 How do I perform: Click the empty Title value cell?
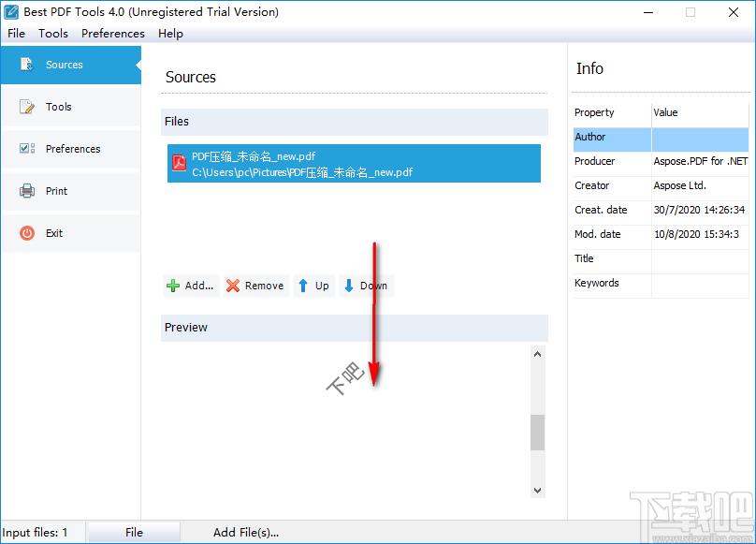(700, 261)
